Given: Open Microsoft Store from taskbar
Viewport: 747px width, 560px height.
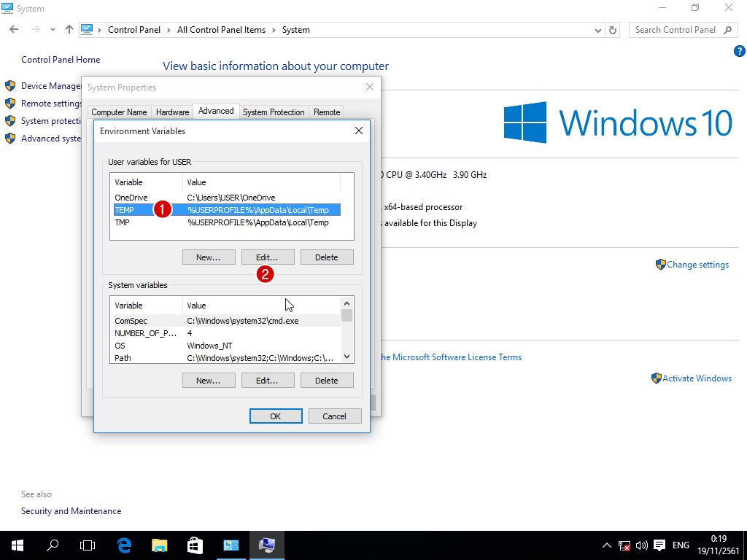Looking at the screenshot, I should pyautogui.click(x=195, y=545).
